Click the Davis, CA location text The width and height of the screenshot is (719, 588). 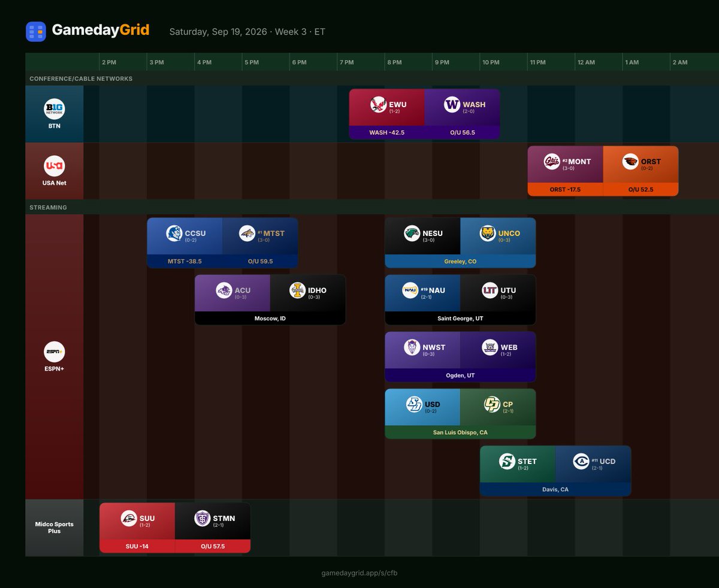(555, 489)
